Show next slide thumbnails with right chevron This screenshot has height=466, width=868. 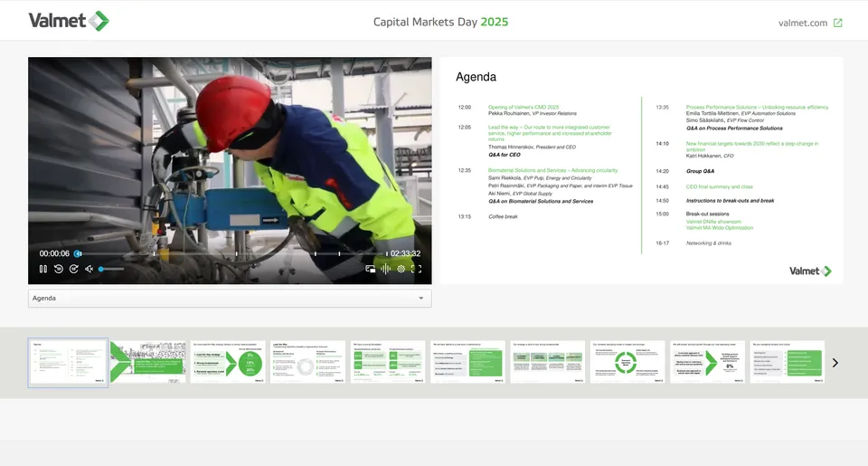pos(835,363)
